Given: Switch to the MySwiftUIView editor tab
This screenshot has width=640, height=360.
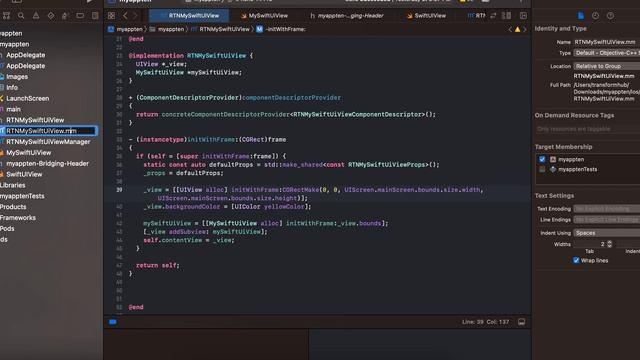Looking at the screenshot, I should 264,16.
